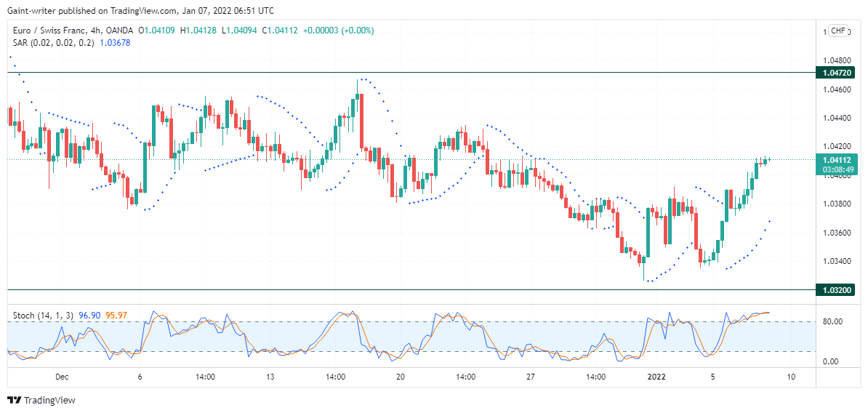Click the 1.04800 price axis label
Screen dimensions: 868x413
coord(837,60)
